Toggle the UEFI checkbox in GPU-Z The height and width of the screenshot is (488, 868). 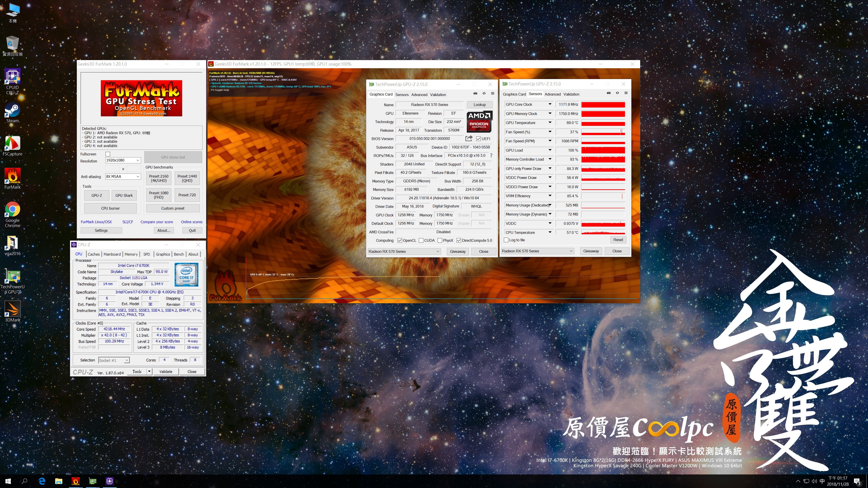coord(479,139)
